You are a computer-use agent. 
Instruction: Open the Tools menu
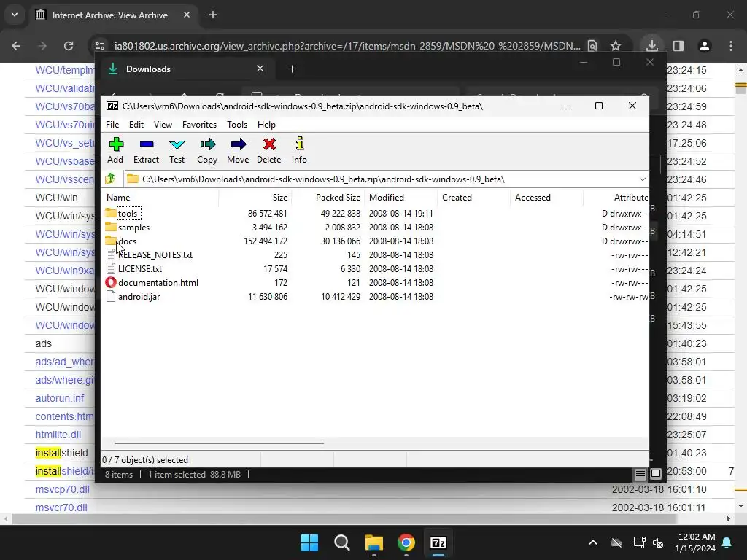pyautogui.click(x=237, y=124)
